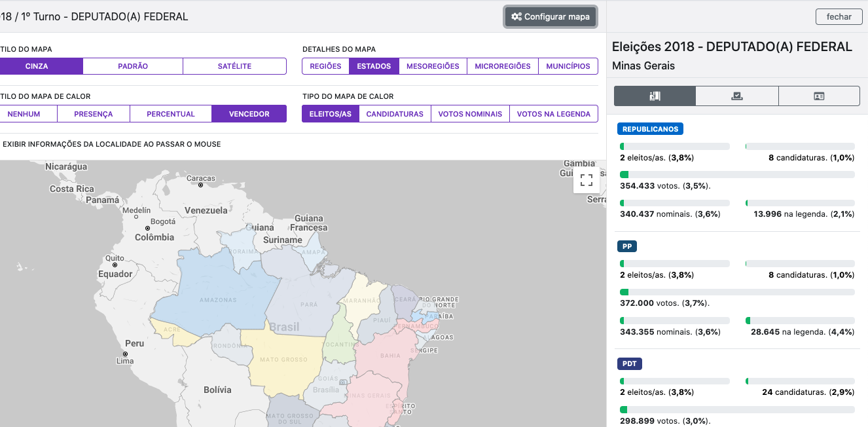Open the candidate ID card tab
This screenshot has width=868, height=427.
coord(818,96)
